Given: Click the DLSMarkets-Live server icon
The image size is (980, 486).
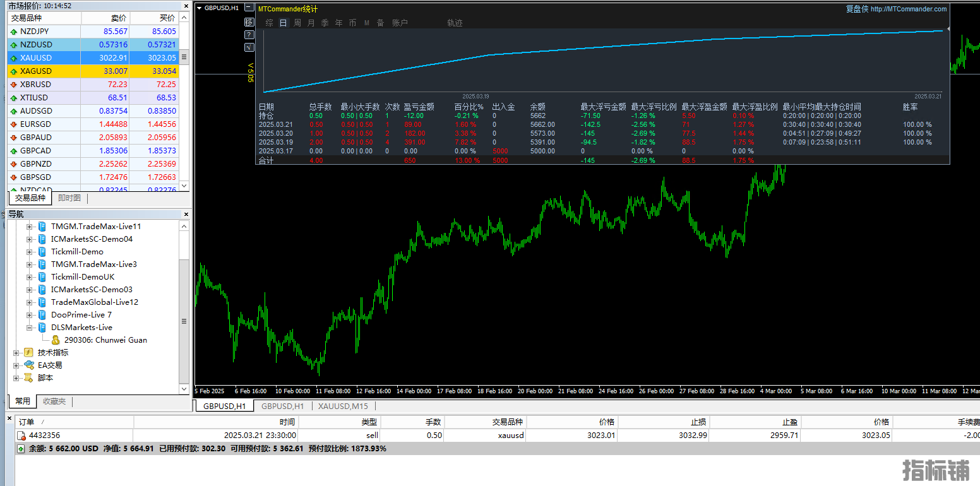Looking at the screenshot, I should [x=42, y=327].
